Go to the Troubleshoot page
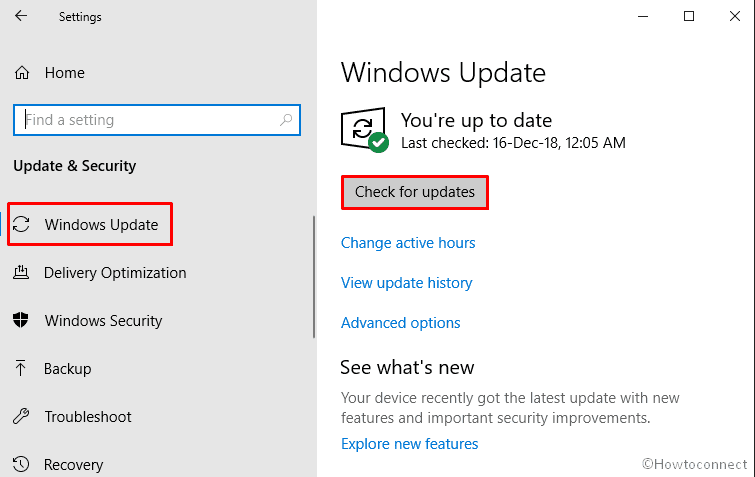The image size is (755, 477). pos(88,417)
